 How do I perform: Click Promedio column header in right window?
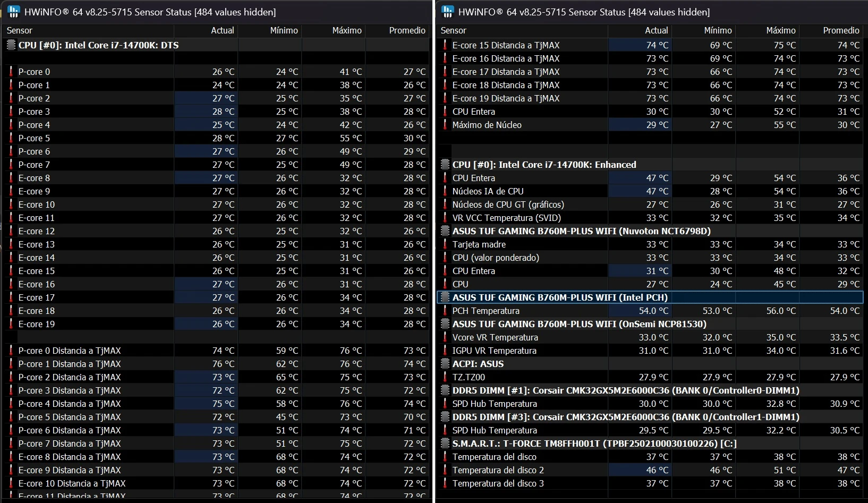831,31
